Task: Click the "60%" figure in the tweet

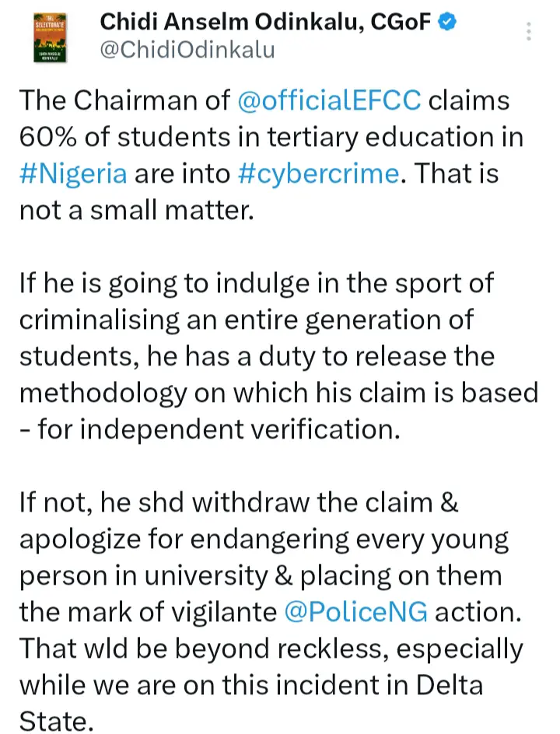Action: (x=48, y=136)
